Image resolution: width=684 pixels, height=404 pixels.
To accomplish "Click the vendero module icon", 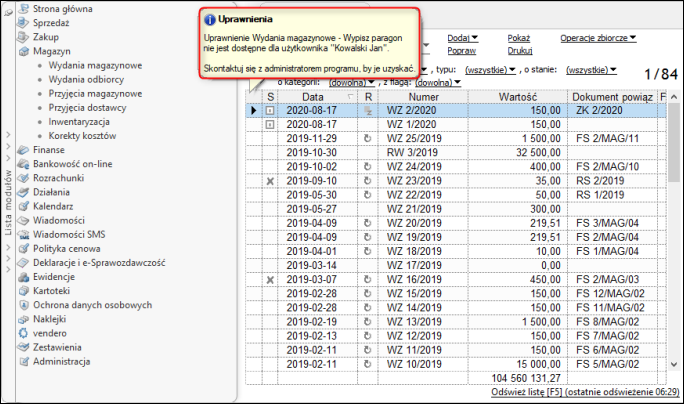I will coord(24,333).
